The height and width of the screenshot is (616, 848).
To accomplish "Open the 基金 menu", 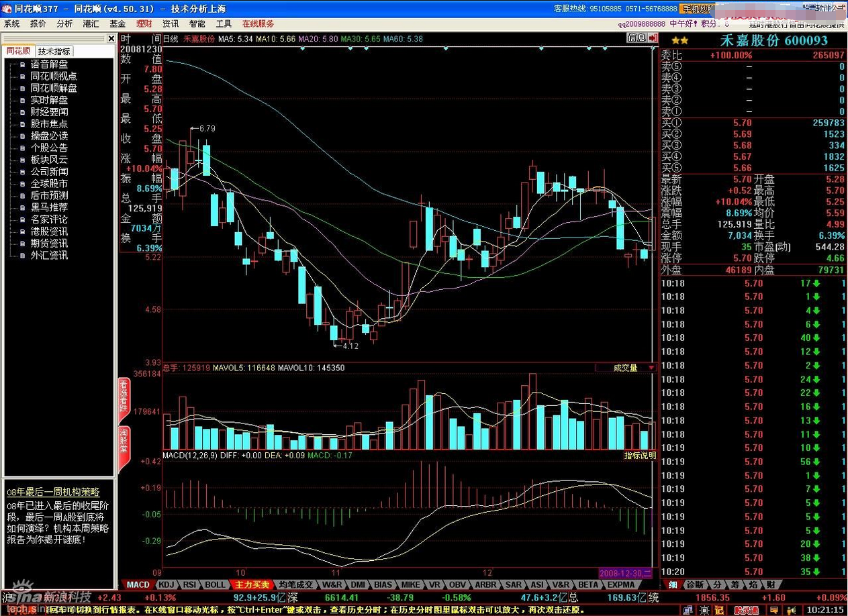I will pos(117,23).
